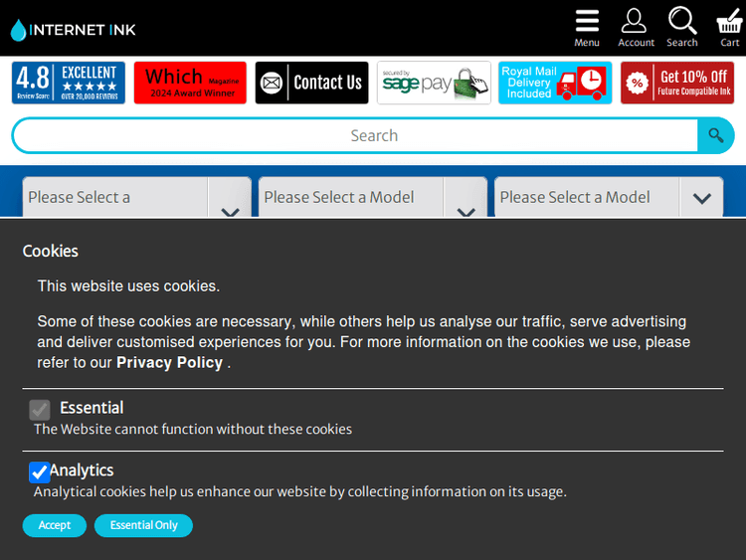Click the Internet Ink logo
This screenshot has width=746, height=560.
tap(74, 30)
